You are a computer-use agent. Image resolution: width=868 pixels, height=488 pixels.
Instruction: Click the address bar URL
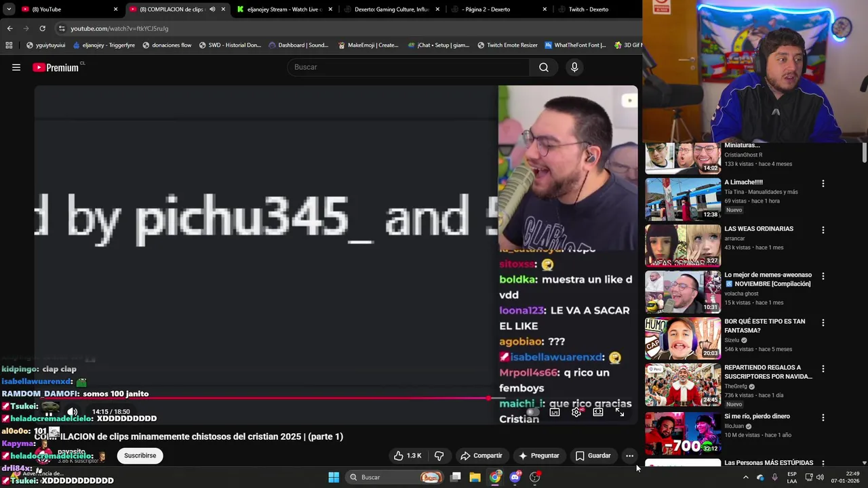click(x=119, y=28)
